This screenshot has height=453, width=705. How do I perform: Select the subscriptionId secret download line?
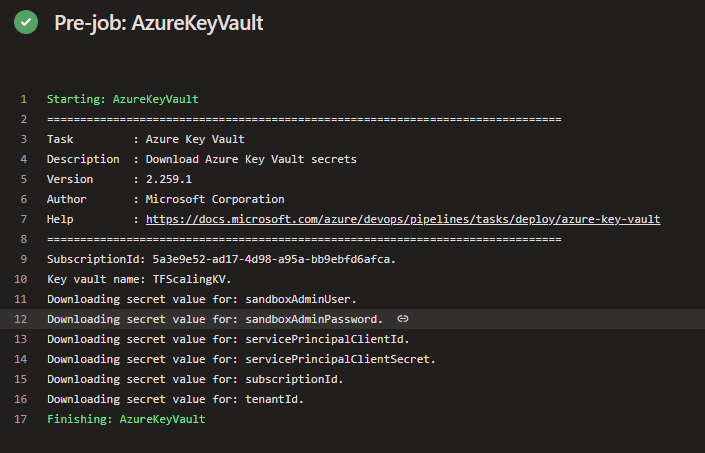(x=195, y=379)
